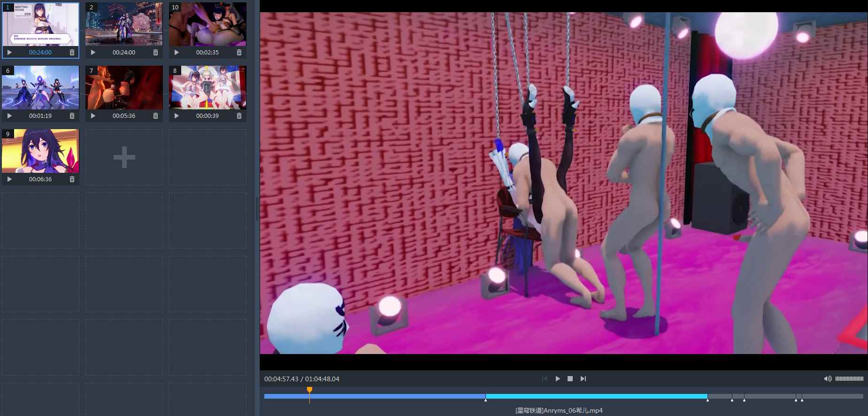Click the video preview frame
868x416 pixels.
564,183
